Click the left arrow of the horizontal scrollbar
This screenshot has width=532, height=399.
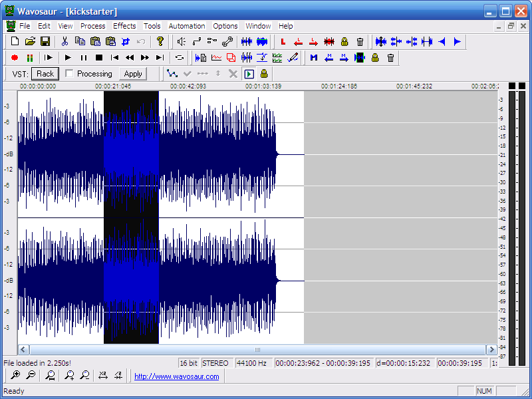pyautogui.click(x=23, y=350)
